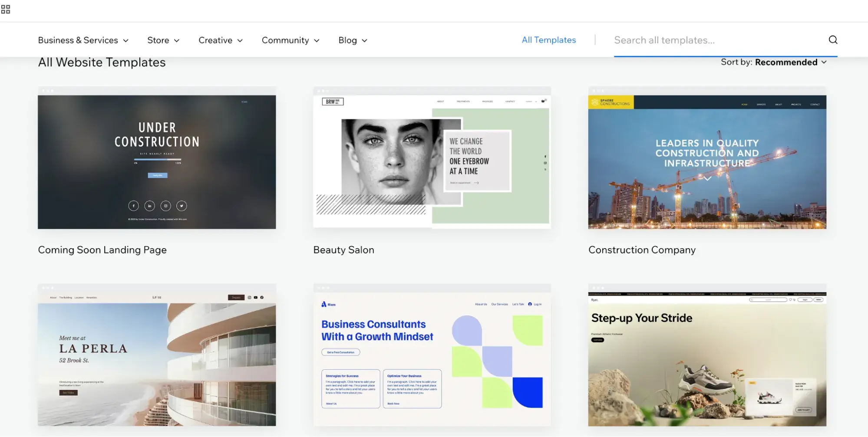Click progress bar in Under Construction preview

coord(157,159)
